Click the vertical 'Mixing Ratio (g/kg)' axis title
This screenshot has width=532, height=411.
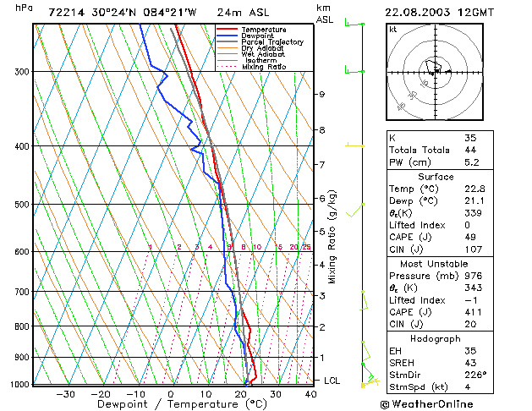click(x=332, y=237)
